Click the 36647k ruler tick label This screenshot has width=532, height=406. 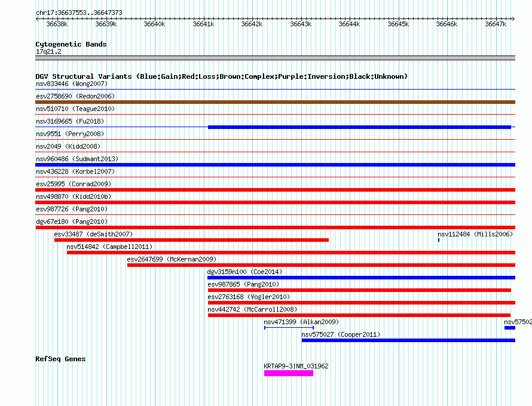pos(496,24)
